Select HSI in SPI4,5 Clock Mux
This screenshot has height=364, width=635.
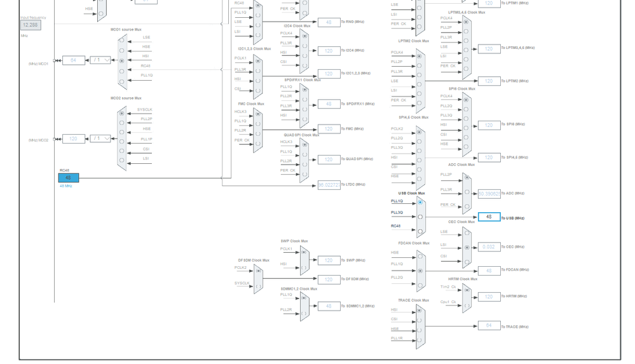coord(419,160)
